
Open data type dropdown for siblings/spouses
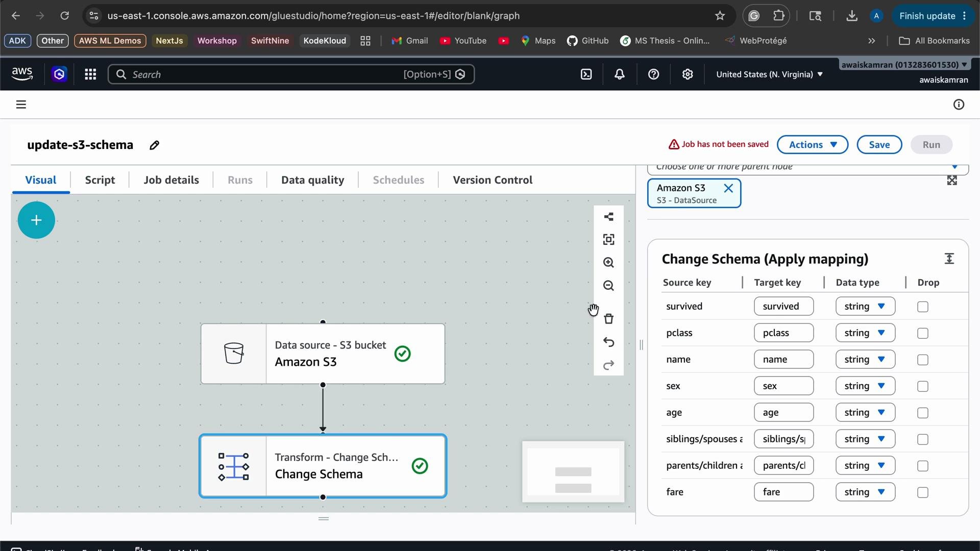click(865, 439)
